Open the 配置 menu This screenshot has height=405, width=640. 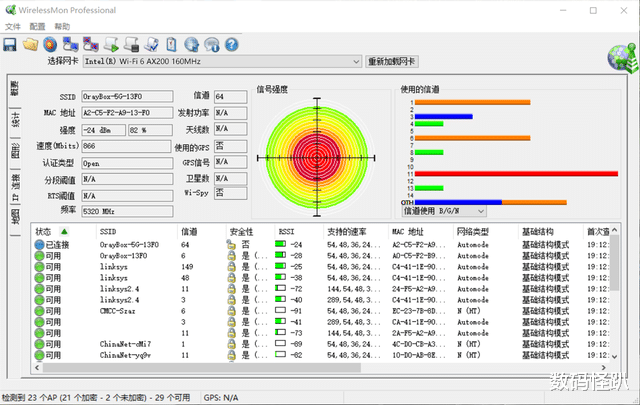tap(37, 26)
